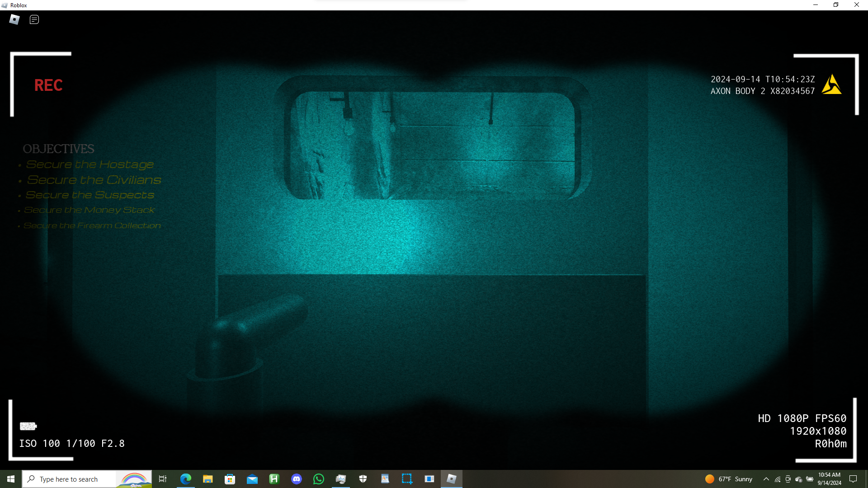
Task: Click the Secure the Suspects objective
Action: point(90,195)
